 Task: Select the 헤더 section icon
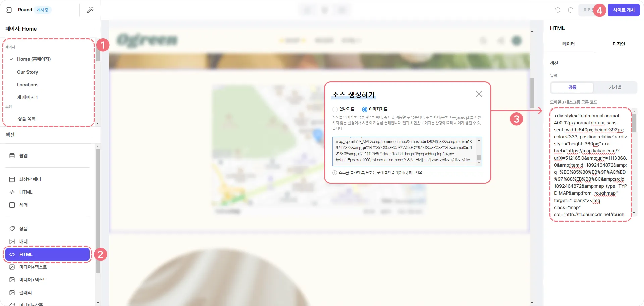[12, 205]
